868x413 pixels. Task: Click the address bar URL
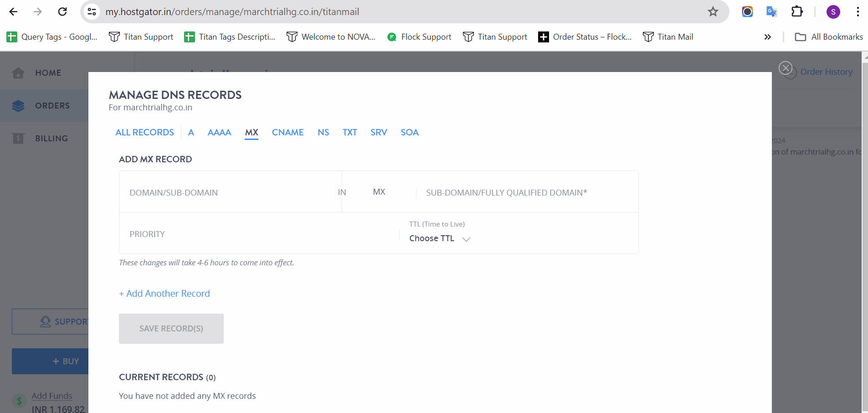pos(232,12)
